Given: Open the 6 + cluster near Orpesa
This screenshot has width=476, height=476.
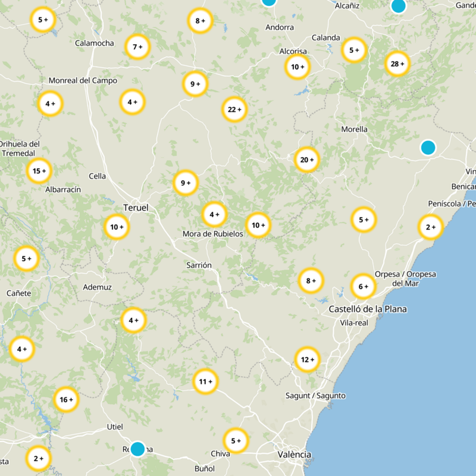Looking at the screenshot, I should [364, 286].
